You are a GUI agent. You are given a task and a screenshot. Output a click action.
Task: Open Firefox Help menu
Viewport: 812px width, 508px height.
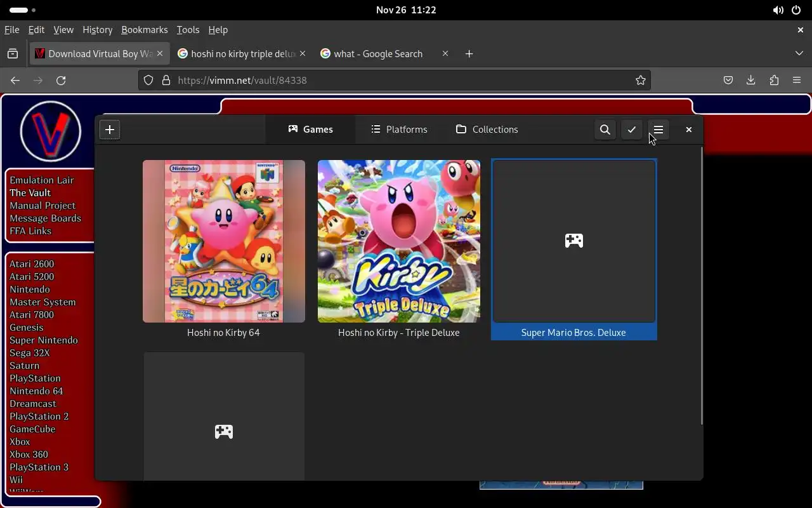click(x=218, y=30)
